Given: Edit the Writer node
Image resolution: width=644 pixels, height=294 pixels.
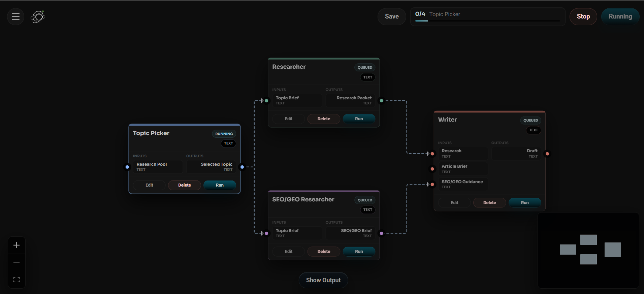Looking at the screenshot, I should point(454,203).
